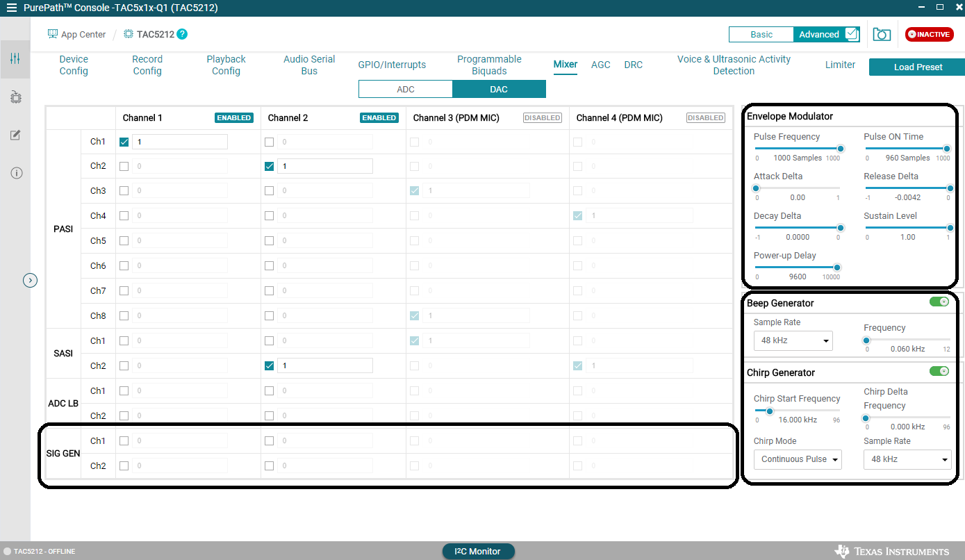Click the Load Preset button
965x560 pixels.
point(917,67)
